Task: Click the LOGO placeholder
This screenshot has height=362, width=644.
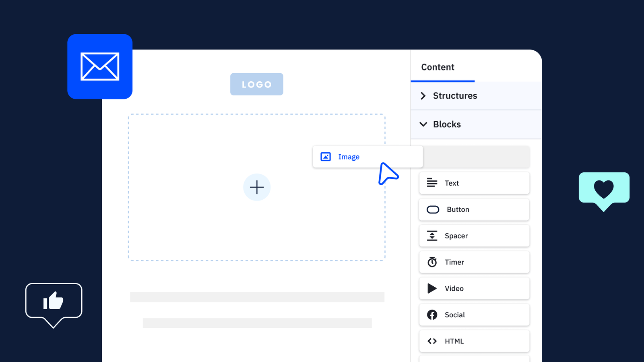Action: click(256, 84)
